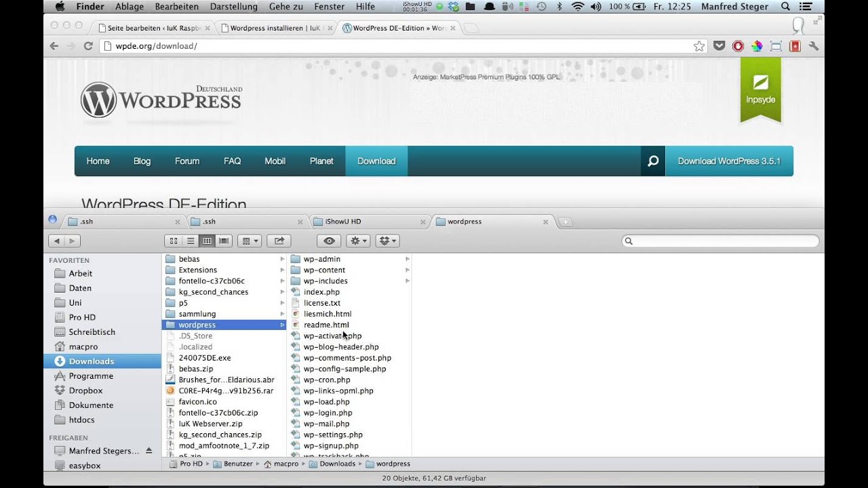Open Notification Center list icon

806,7
